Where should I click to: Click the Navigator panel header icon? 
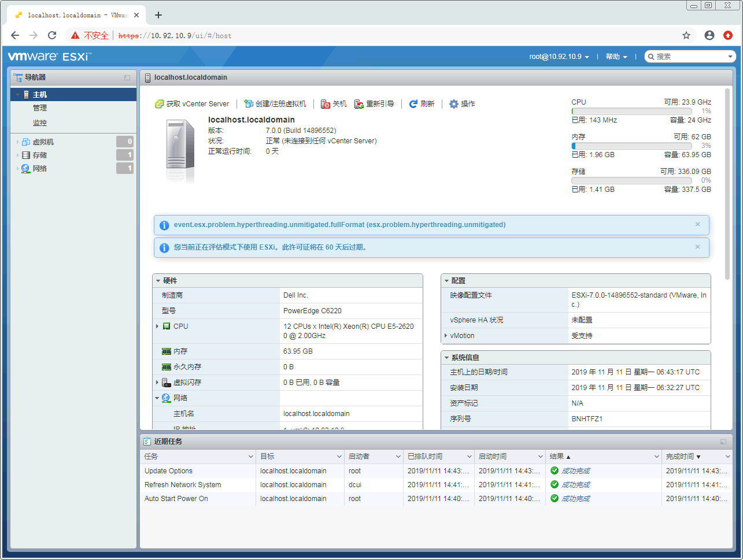pyautogui.click(x=18, y=77)
